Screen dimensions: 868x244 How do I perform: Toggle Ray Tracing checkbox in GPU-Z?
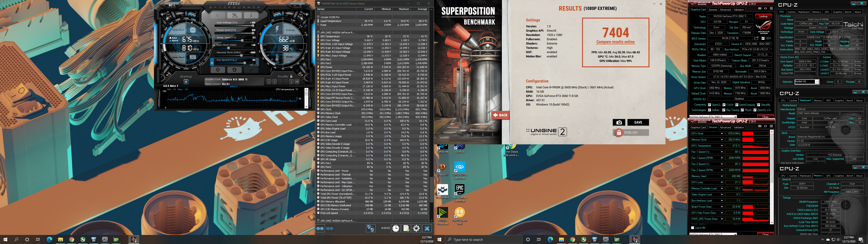click(724, 110)
